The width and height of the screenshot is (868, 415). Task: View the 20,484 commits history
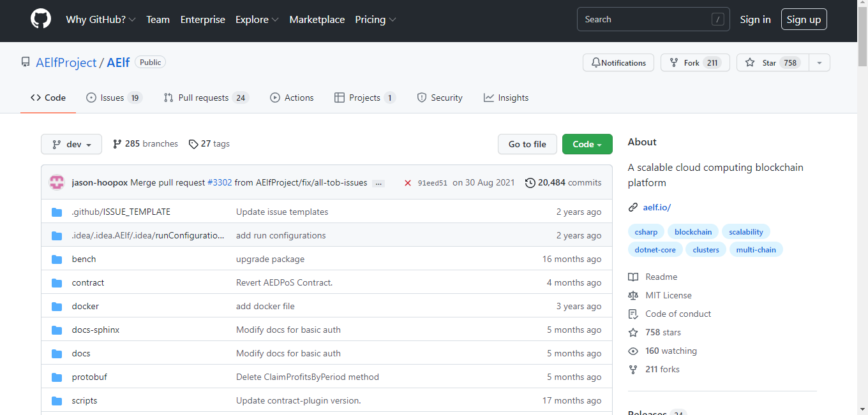[x=563, y=183]
